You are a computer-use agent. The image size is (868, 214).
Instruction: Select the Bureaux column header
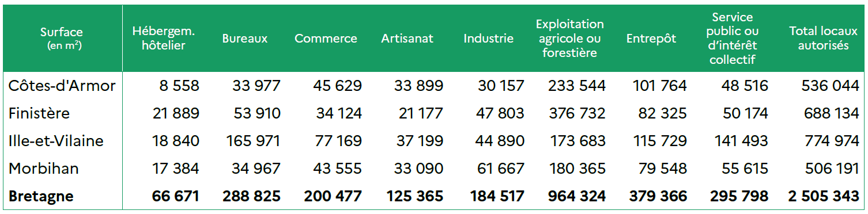245,39
